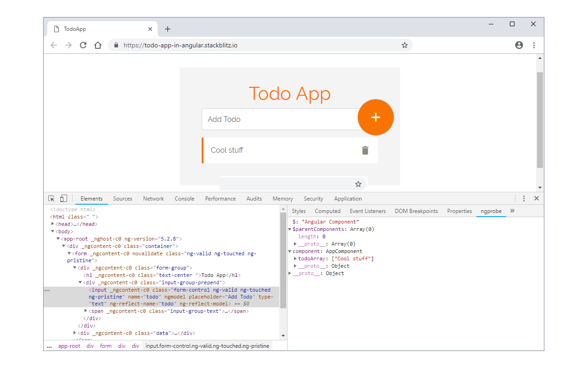Open DevTools customize three-dot menu
The height and width of the screenshot is (368, 588).
[524, 199]
